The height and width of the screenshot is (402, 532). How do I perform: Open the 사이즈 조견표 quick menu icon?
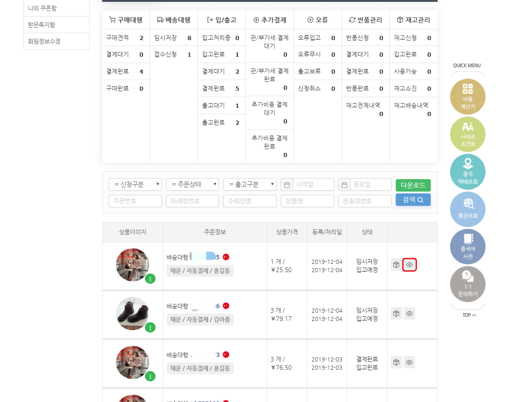click(468, 134)
